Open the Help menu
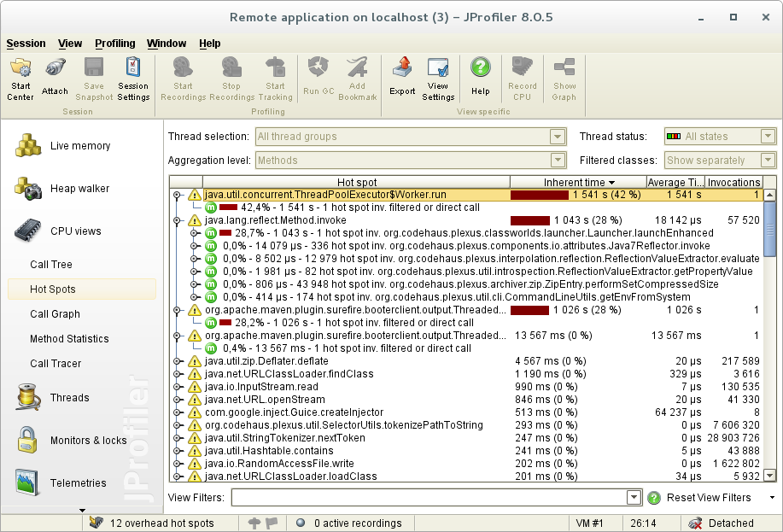Viewport: 783px width, 532px height. (x=210, y=44)
